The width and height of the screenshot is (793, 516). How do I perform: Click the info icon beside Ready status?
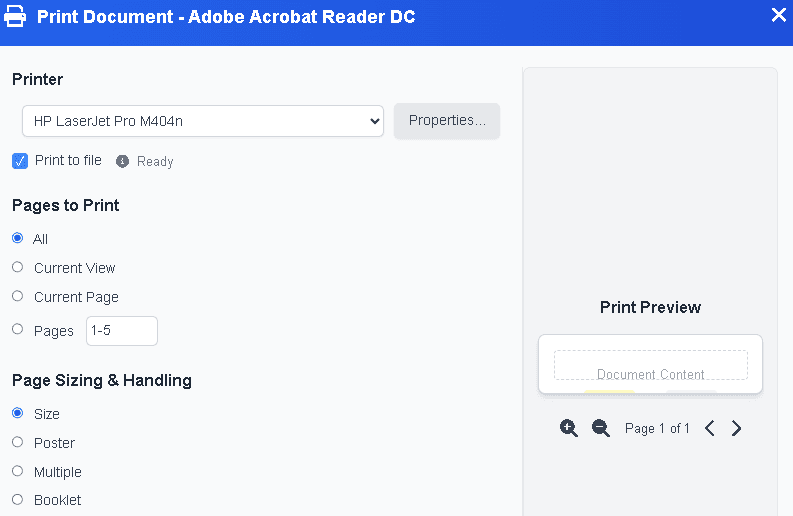(x=122, y=161)
